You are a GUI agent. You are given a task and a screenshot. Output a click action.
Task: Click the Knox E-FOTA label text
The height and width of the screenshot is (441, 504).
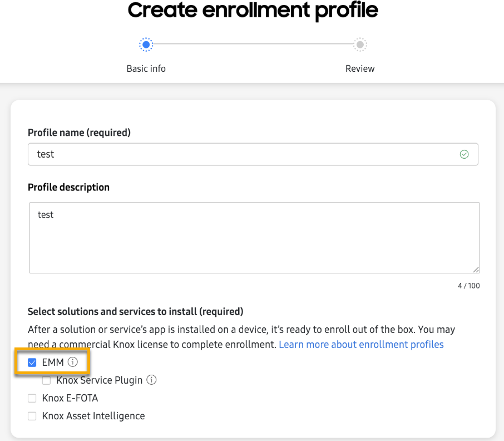click(70, 398)
